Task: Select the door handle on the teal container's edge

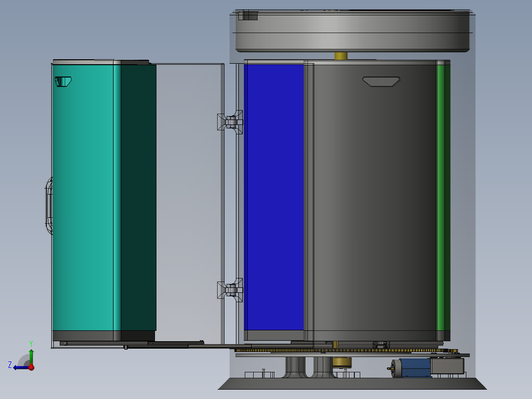Action: (49, 206)
